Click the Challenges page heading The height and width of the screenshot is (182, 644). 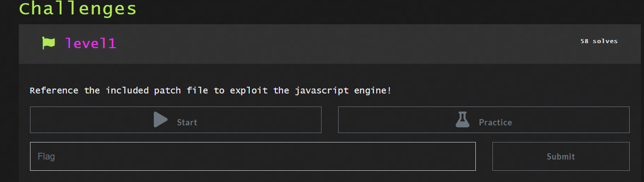tap(78, 9)
